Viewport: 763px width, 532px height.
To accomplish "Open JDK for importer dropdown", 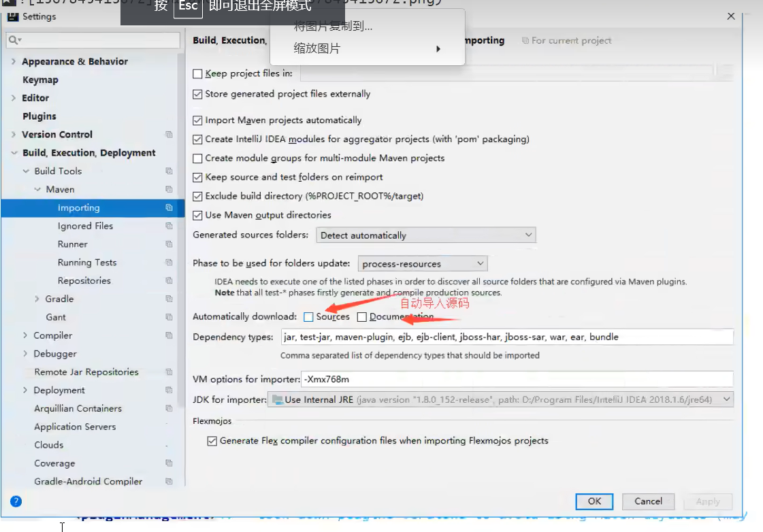I will click(x=500, y=400).
